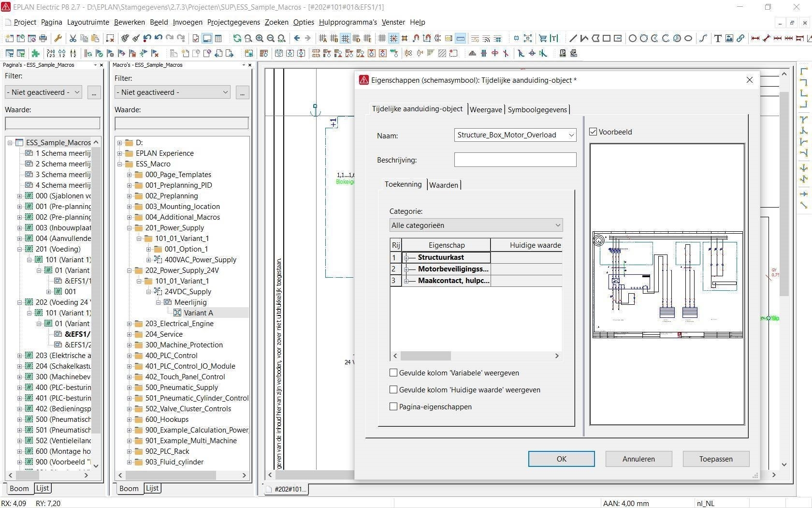This screenshot has width=812, height=508.
Task: Expand the 203_Electrical_Engine folder
Action: [x=129, y=324]
